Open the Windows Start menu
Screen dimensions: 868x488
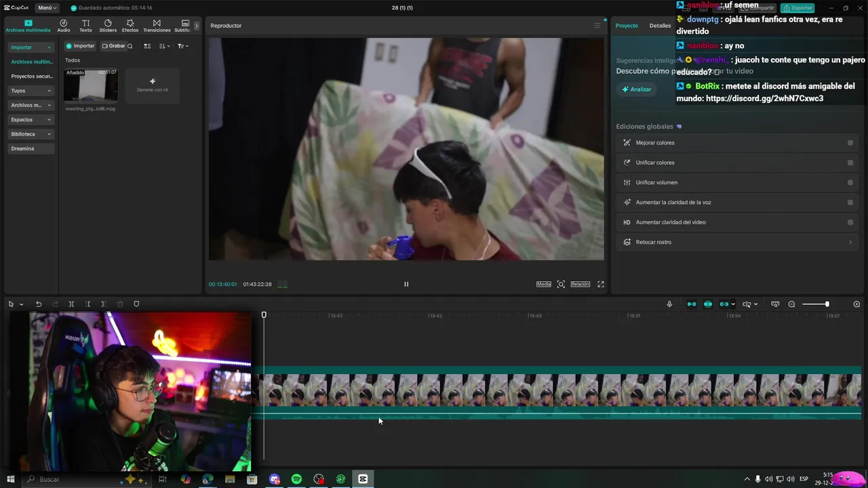[10, 479]
